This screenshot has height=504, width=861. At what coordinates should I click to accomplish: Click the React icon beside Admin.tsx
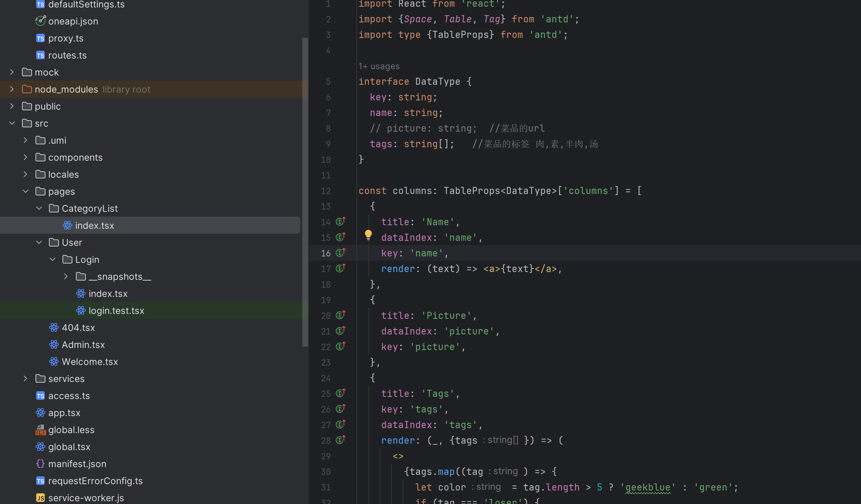(54, 345)
